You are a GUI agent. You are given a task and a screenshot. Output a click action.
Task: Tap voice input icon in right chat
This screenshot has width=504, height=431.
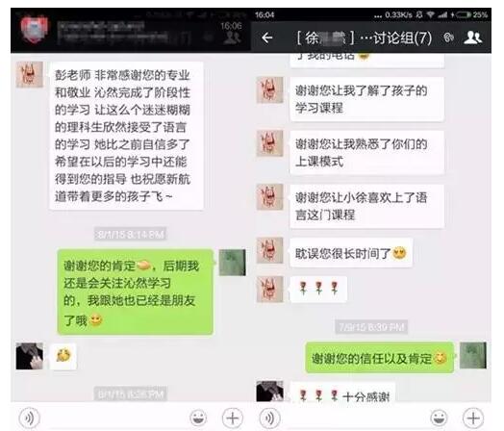tap(269, 418)
